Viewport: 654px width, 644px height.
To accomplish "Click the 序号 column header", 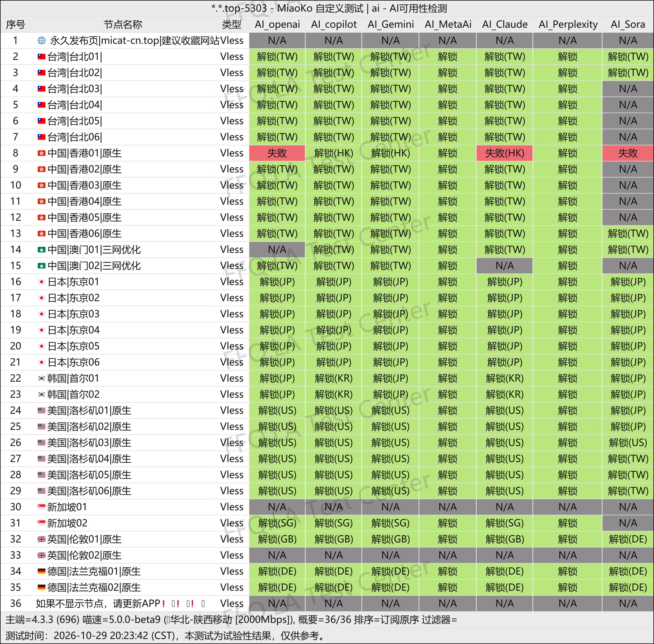I will (x=16, y=24).
